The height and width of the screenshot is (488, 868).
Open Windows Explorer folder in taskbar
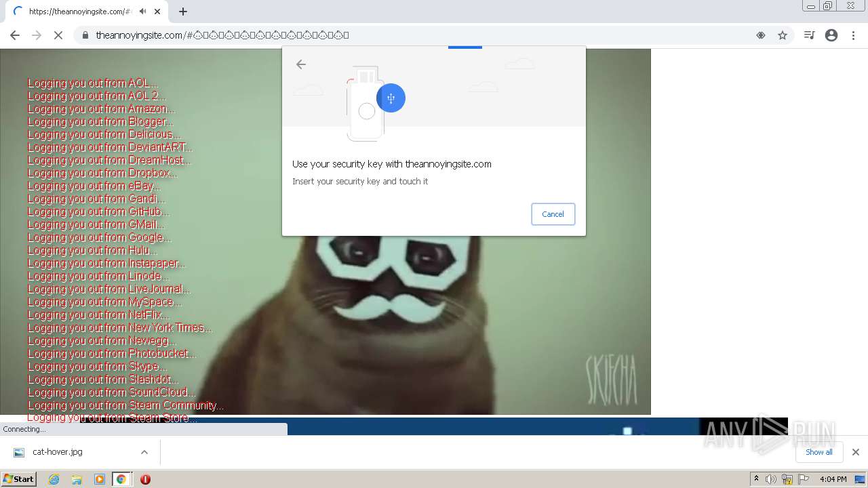point(77,479)
